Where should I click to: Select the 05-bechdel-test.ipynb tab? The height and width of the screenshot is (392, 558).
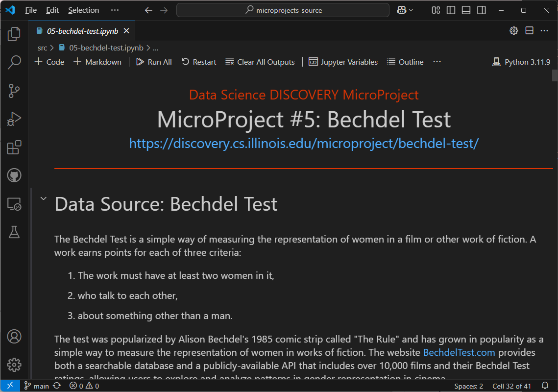click(x=82, y=31)
